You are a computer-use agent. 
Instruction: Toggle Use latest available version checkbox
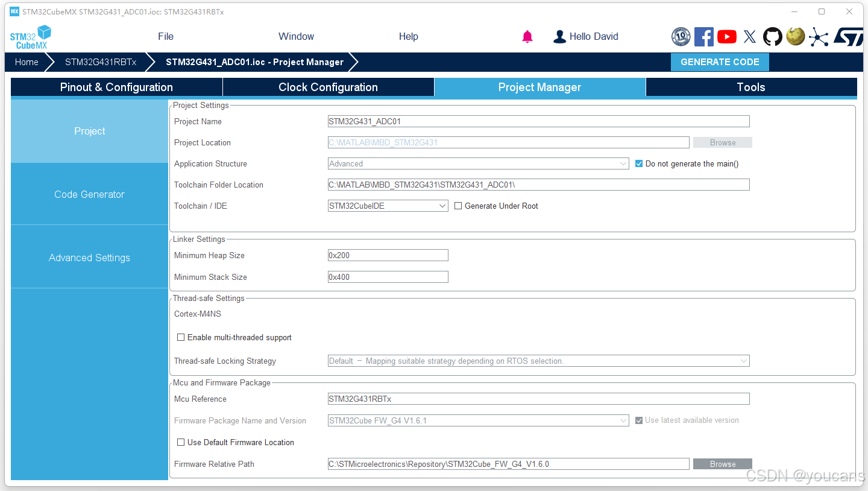[640, 420]
